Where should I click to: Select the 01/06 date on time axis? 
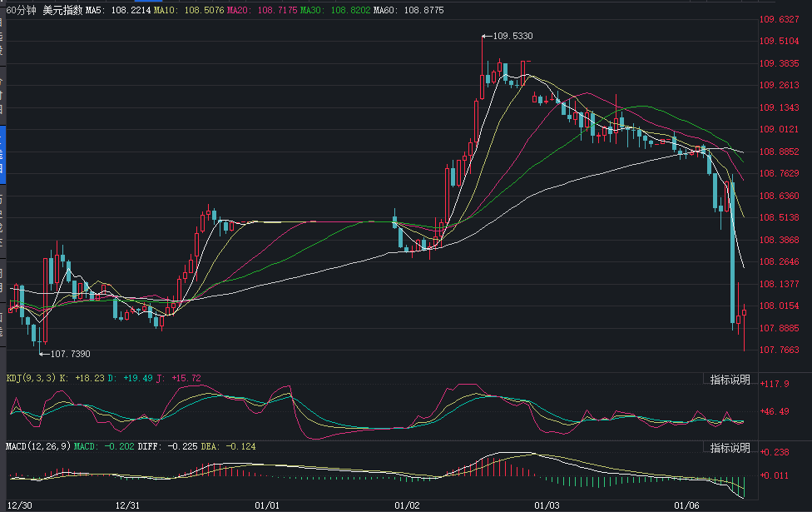click(686, 505)
